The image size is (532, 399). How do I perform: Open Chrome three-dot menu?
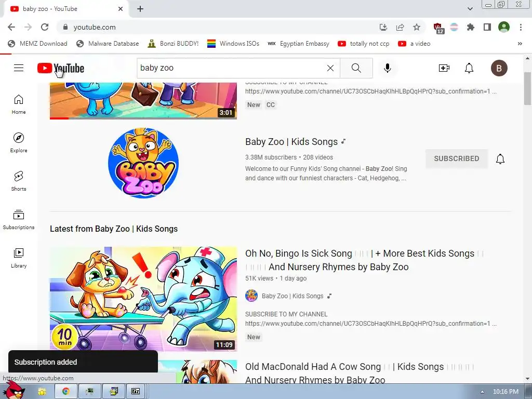point(521,27)
